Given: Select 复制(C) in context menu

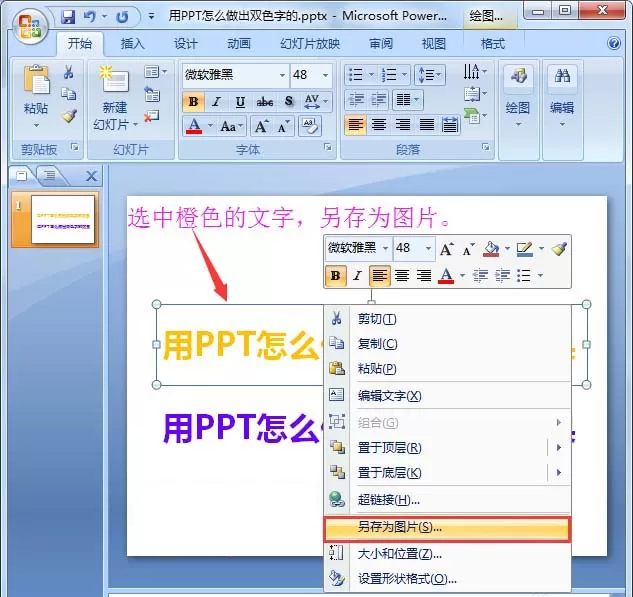Looking at the screenshot, I should pyautogui.click(x=447, y=344).
